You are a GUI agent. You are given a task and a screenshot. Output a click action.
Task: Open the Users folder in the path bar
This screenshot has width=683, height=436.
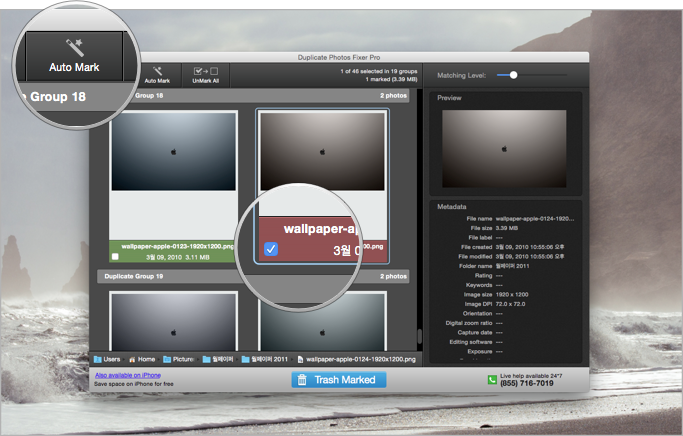click(x=107, y=359)
